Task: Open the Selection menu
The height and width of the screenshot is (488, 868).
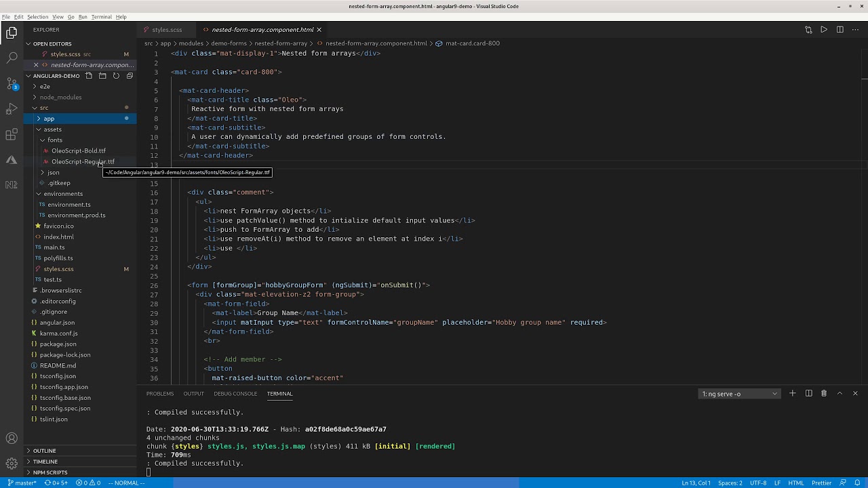Action: click(x=37, y=17)
